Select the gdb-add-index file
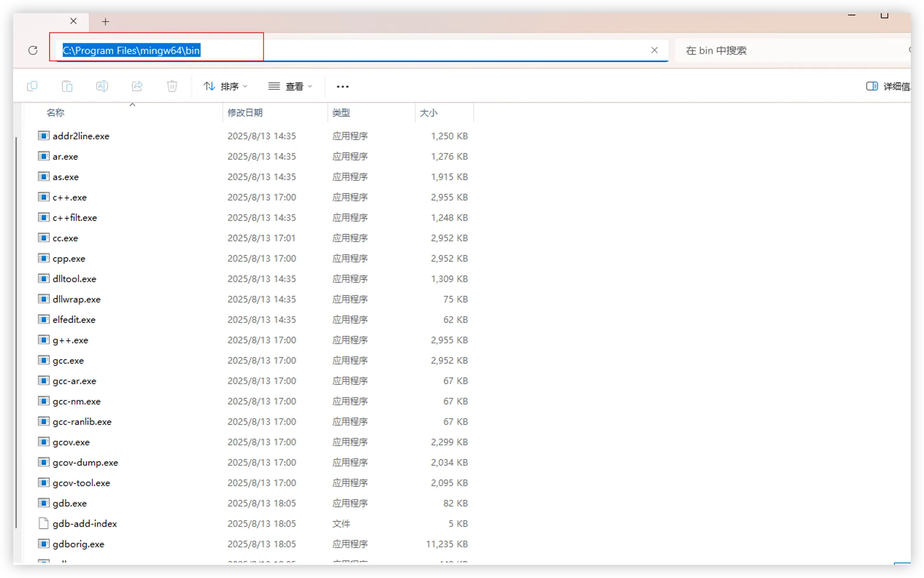This screenshot has height=578, width=924. point(85,524)
